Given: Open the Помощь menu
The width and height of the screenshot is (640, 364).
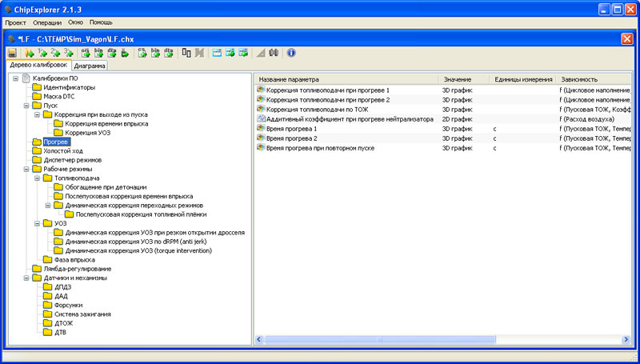Looking at the screenshot, I should pyautogui.click(x=101, y=22).
